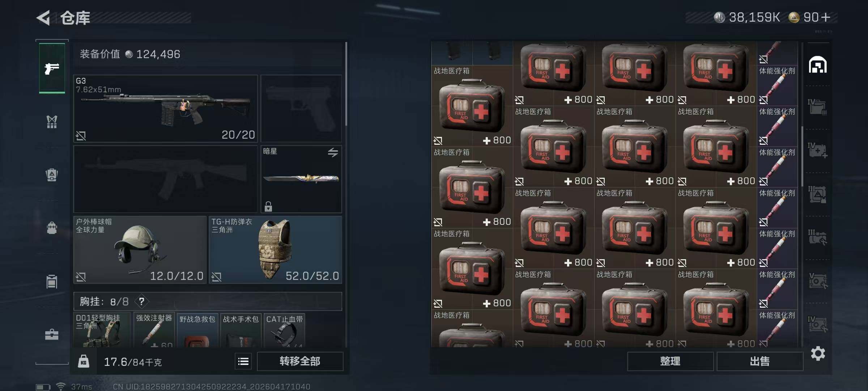The image size is (868, 391).
Task: Select the 户外棒球帽 helmet slot
Action: pos(140,250)
